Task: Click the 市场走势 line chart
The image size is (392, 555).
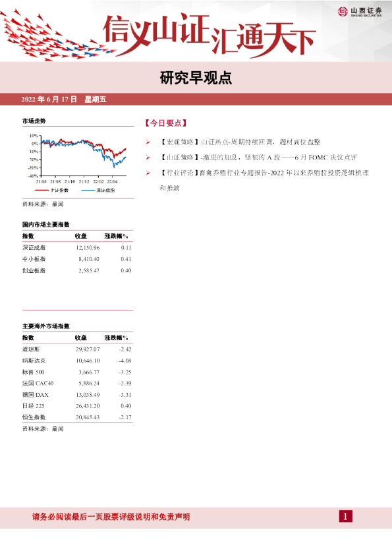Action: tap(78, 160)
